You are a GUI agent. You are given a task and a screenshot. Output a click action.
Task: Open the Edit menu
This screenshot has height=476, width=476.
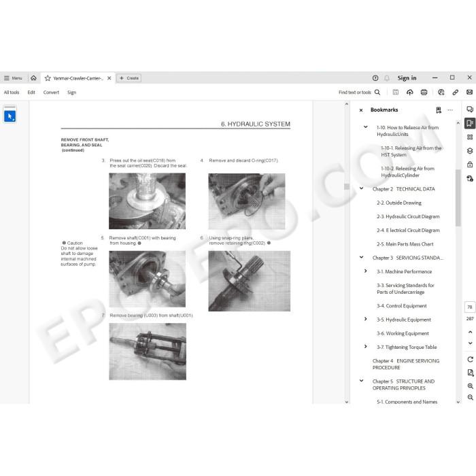click(31, 92)
